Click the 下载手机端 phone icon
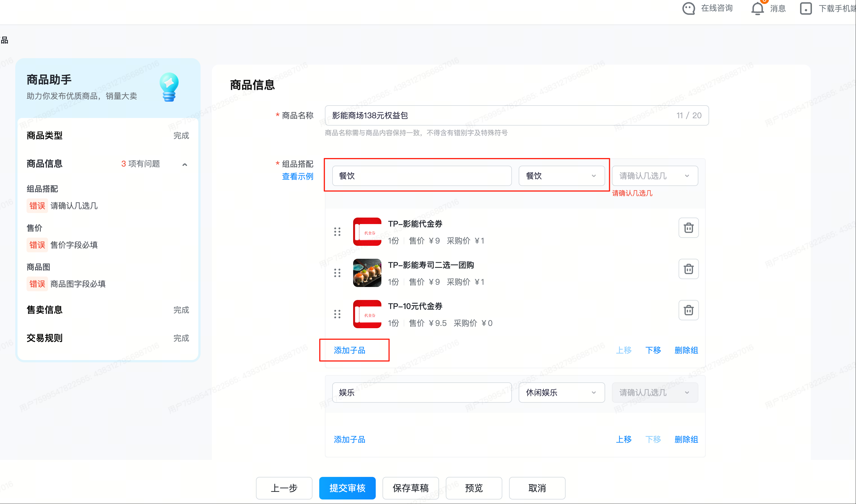 pos(805,8)
